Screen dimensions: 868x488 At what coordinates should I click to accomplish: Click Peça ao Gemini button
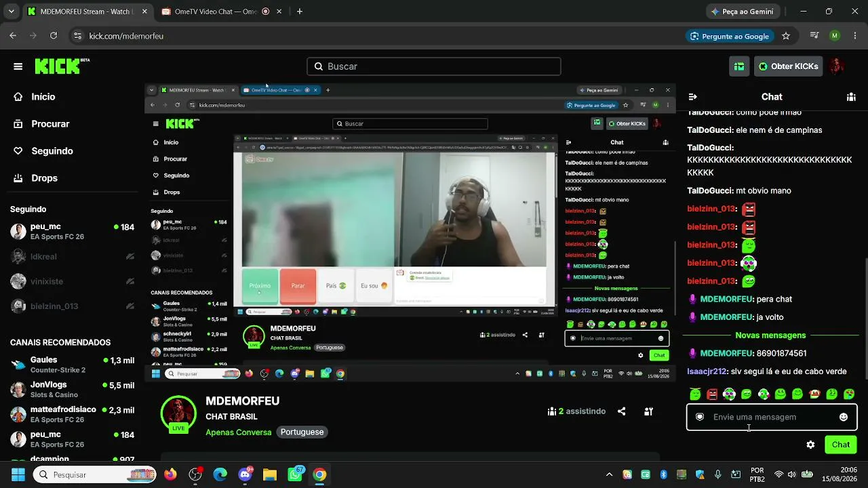(742, 12)
